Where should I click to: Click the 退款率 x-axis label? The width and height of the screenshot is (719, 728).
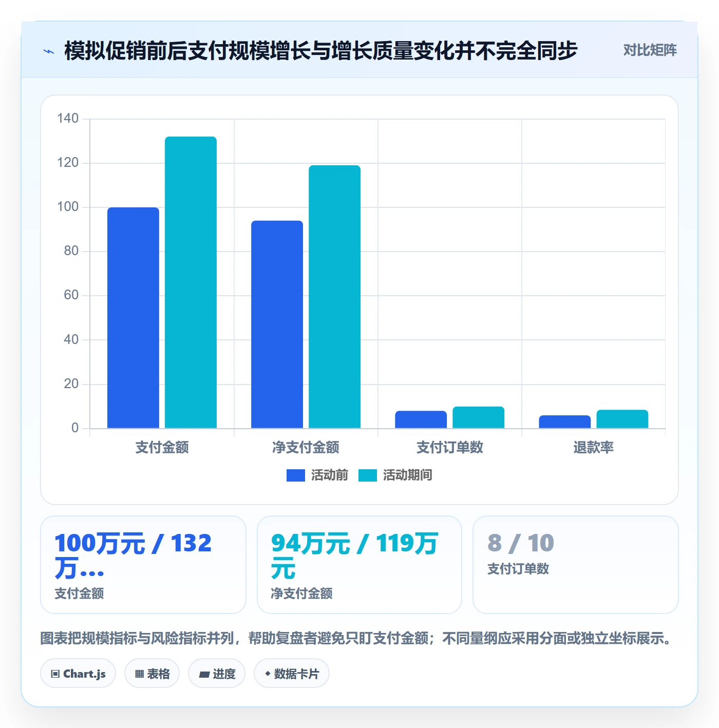coord(594,447)
